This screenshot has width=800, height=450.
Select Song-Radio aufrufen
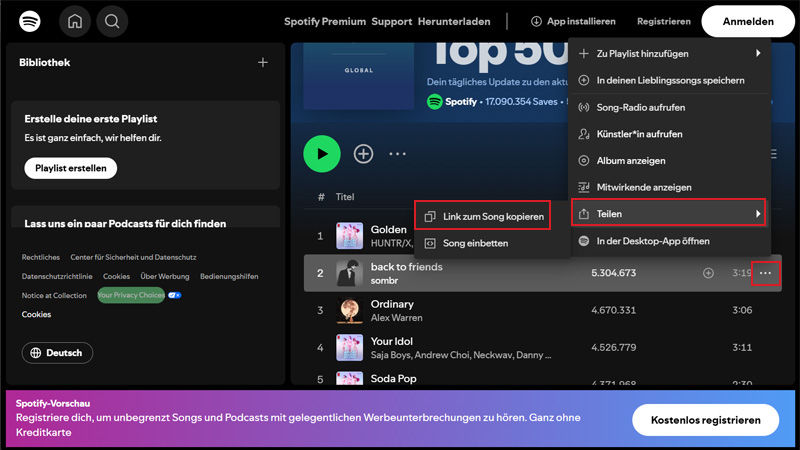[x=668, y=107]
